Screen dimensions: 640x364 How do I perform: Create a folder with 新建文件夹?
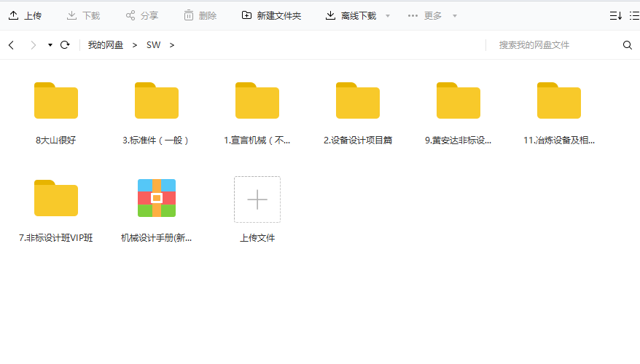[x=271, y=15]
